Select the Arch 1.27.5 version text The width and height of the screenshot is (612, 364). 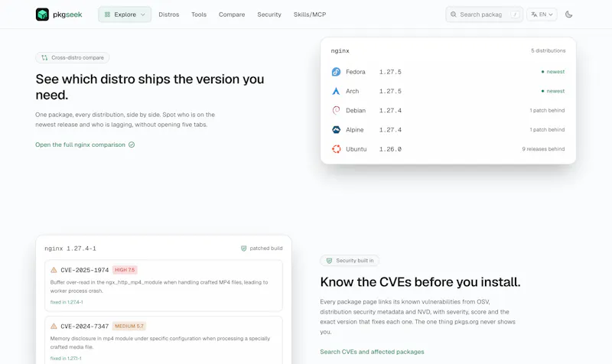point(390,91)
